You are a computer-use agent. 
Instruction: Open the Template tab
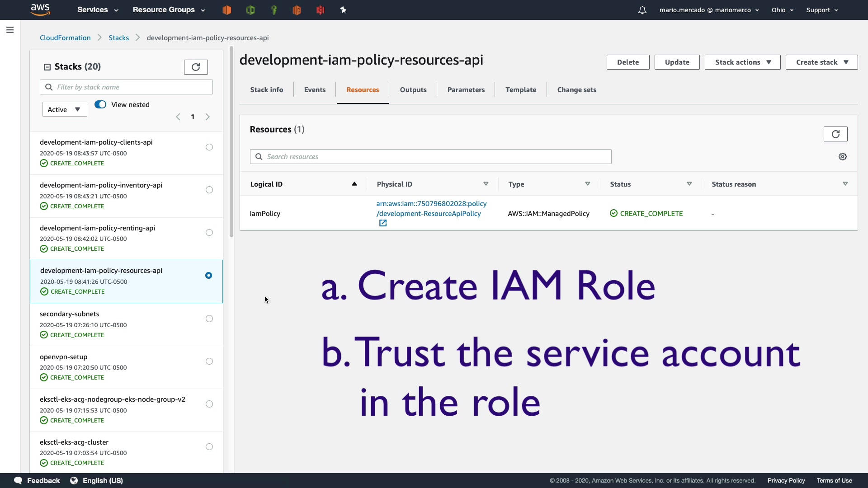click(520, 90)
